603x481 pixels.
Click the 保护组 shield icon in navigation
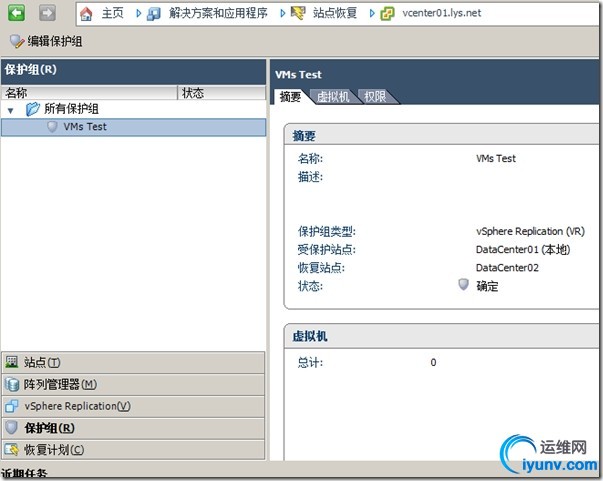pos(12,428)
